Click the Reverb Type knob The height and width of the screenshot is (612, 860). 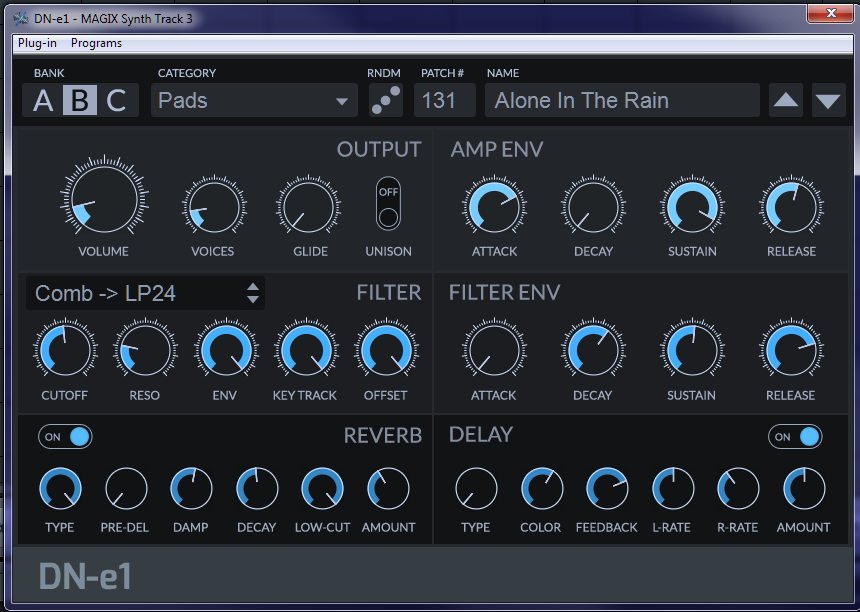(60, 488)
